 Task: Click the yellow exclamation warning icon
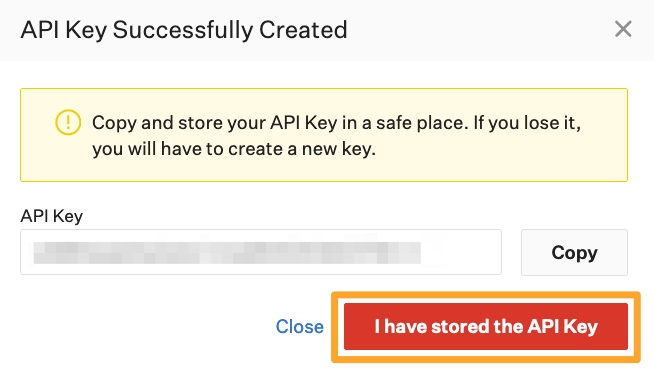pyautogui.click(x=68, y=123)
